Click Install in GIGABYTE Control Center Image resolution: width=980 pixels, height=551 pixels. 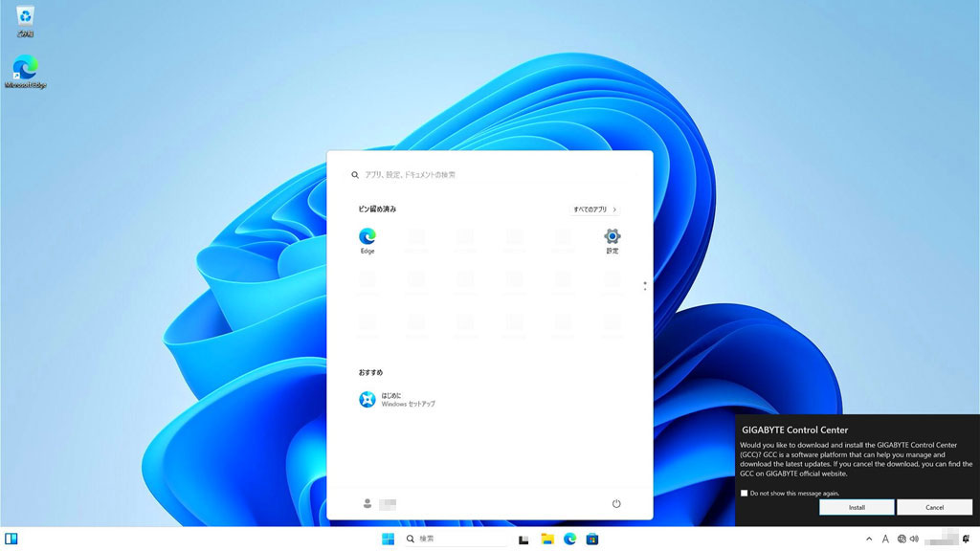tap(857, 507)
